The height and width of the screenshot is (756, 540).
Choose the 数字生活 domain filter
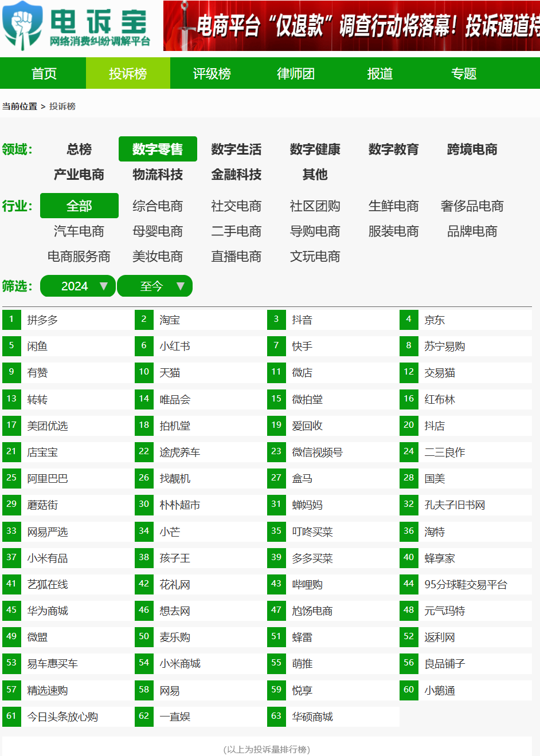point(236,149)
